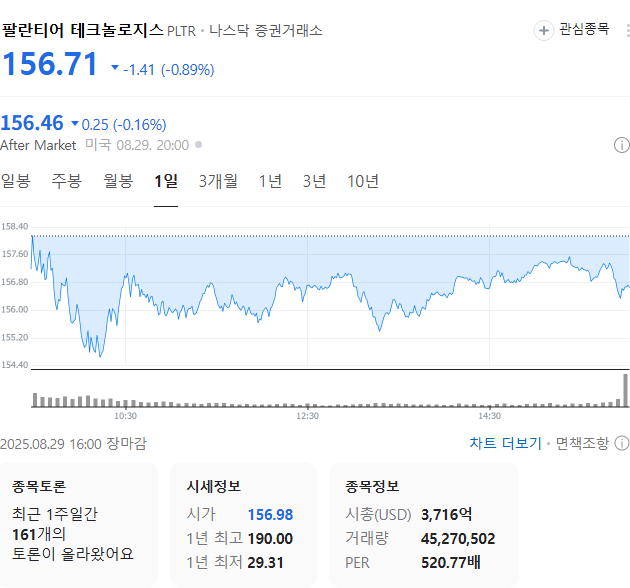Select the 3년 chart tab
Viewport: 630px width, 588px height.
314,181
